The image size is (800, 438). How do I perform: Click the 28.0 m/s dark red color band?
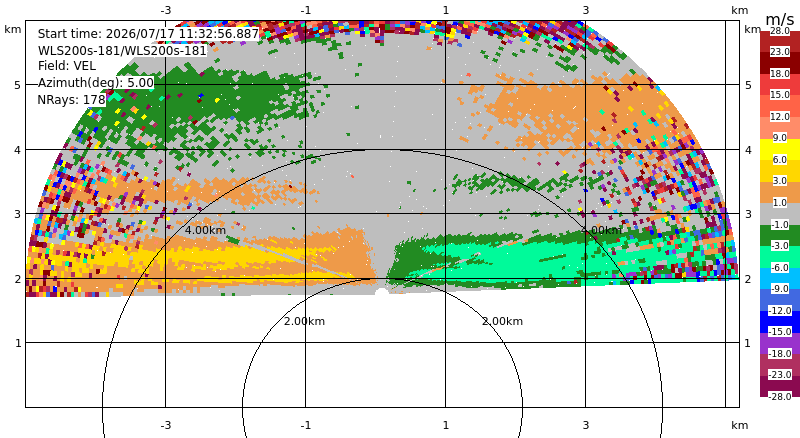pos(780,36)
